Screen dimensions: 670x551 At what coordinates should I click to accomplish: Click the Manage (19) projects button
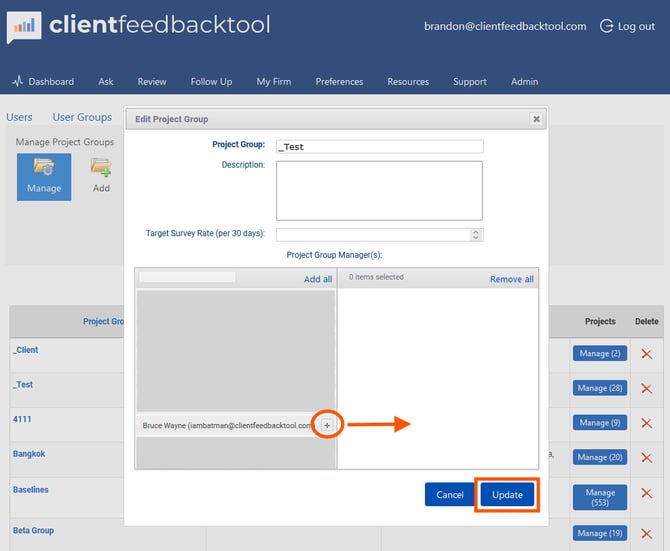[600, 533]
